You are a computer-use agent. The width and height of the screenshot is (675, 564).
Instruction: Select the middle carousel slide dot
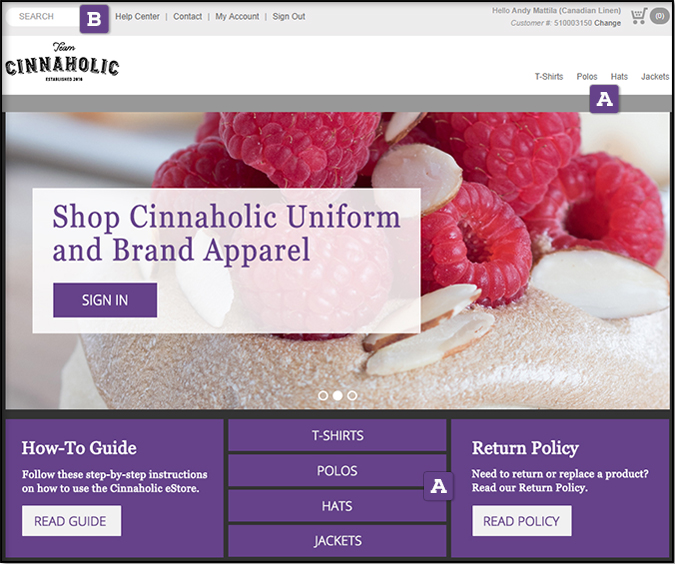coord(338,395)
